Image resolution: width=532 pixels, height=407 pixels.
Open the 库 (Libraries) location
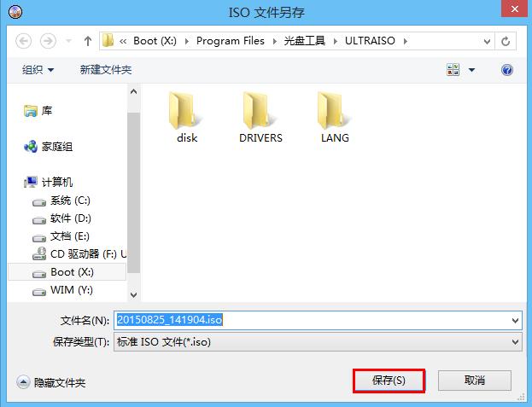pos(38,110)
